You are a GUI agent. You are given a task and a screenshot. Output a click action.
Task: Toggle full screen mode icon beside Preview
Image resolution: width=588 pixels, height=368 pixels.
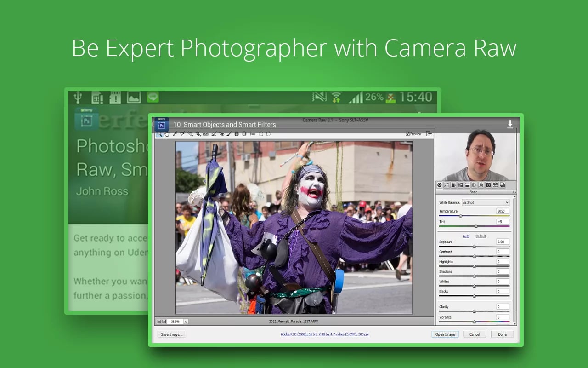[x=429, y=134]
